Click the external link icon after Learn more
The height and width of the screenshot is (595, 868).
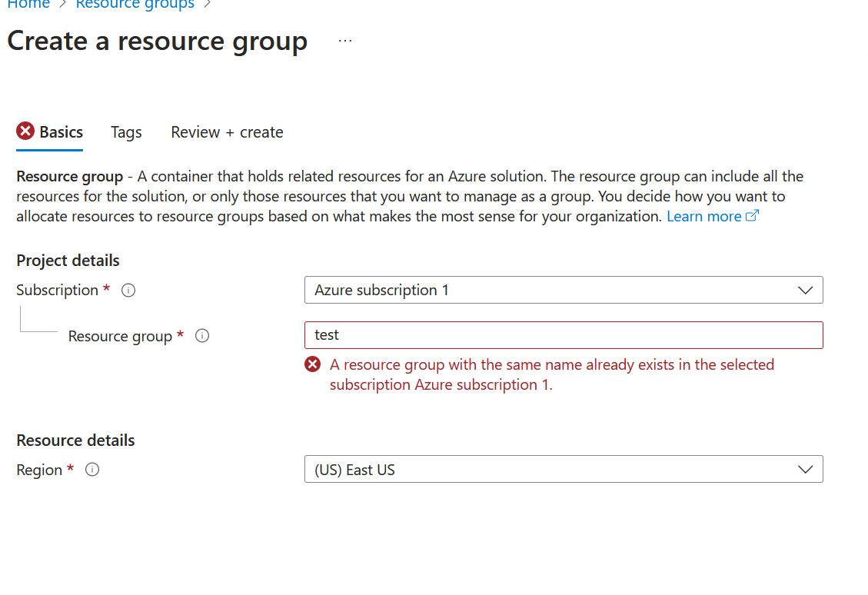click(x=753, y=216)
